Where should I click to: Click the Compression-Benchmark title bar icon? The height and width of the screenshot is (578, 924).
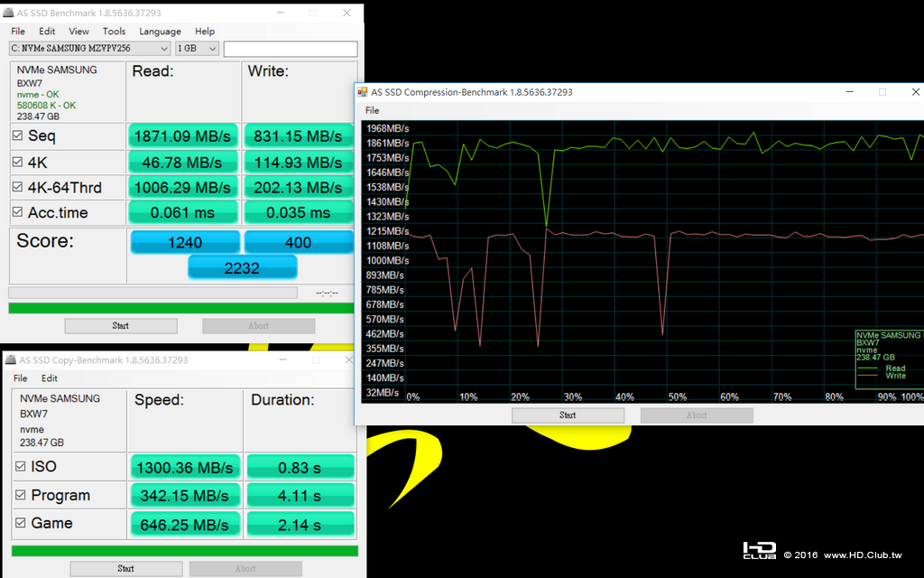363,92
